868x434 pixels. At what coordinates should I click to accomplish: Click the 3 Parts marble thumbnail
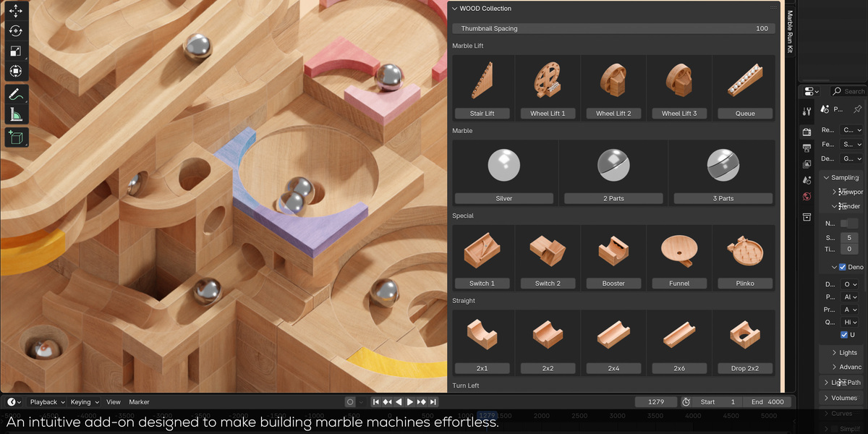point(723,166)
